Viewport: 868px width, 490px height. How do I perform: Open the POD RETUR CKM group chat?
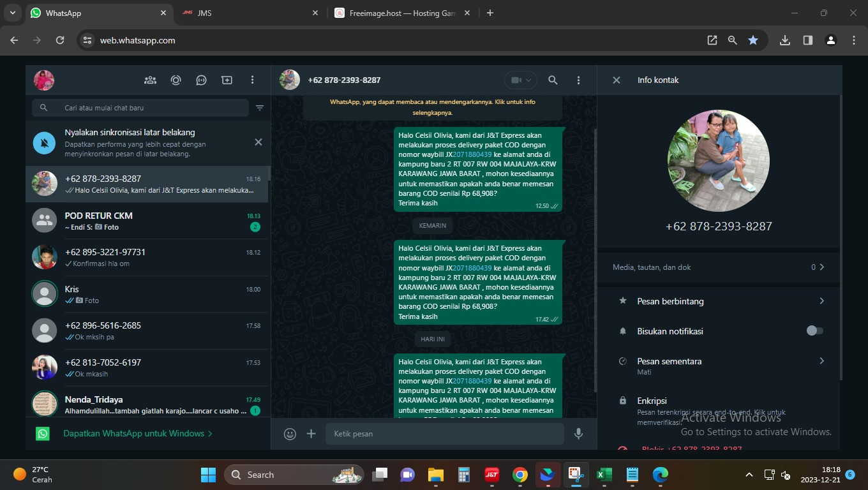click(147, 221)
